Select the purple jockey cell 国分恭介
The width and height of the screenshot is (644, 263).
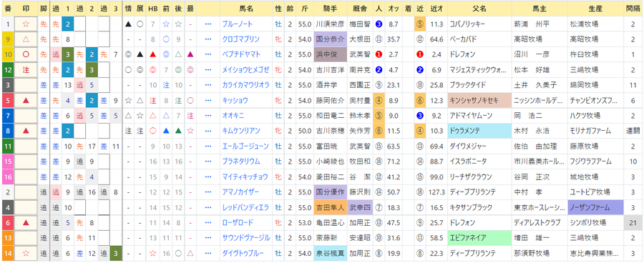click(330, 39)
